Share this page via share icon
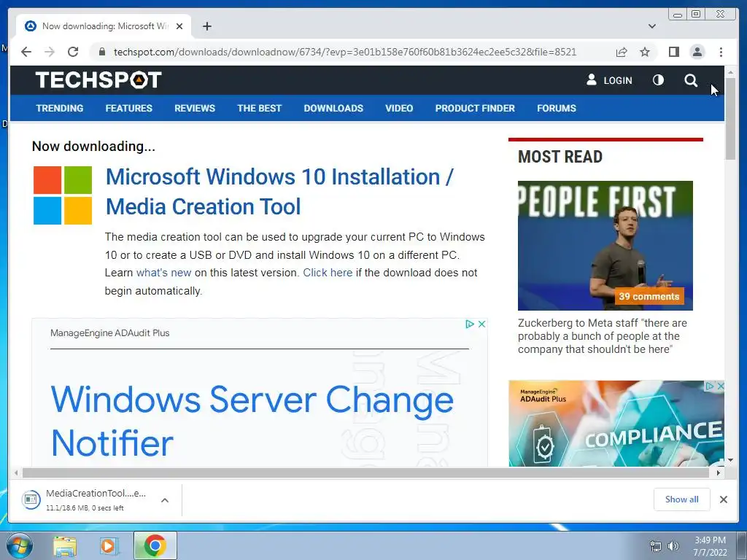The height and width of the screenshot is (560, 747). click(x=622, y=52)
